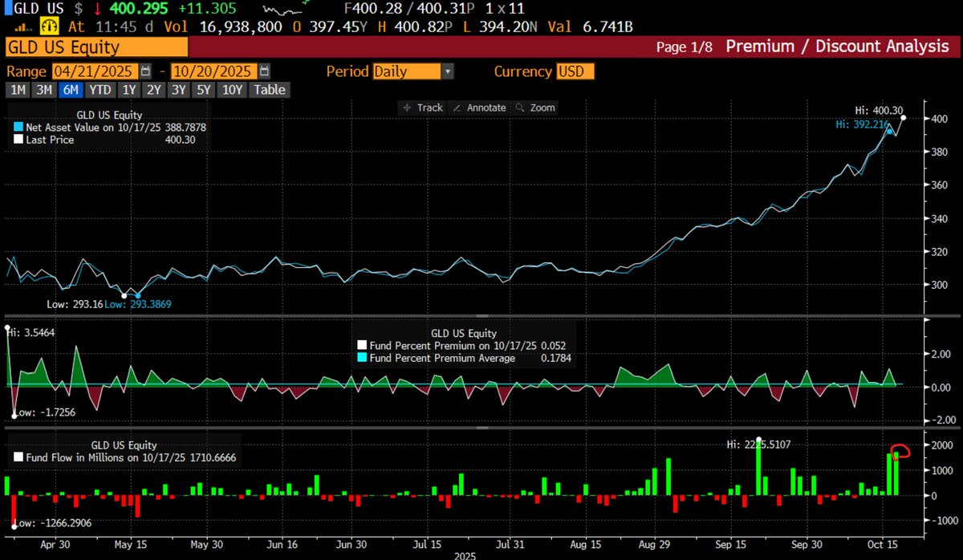Click the Val 6.741B value
Image resolution: width=963 pixels, height=560 pixels.
point(607,27)
